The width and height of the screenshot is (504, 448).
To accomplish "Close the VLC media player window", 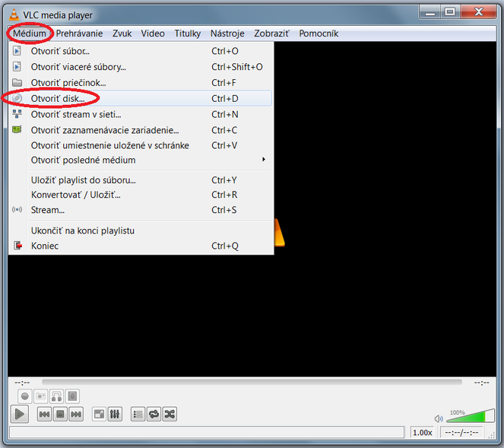I will [479, 12].
